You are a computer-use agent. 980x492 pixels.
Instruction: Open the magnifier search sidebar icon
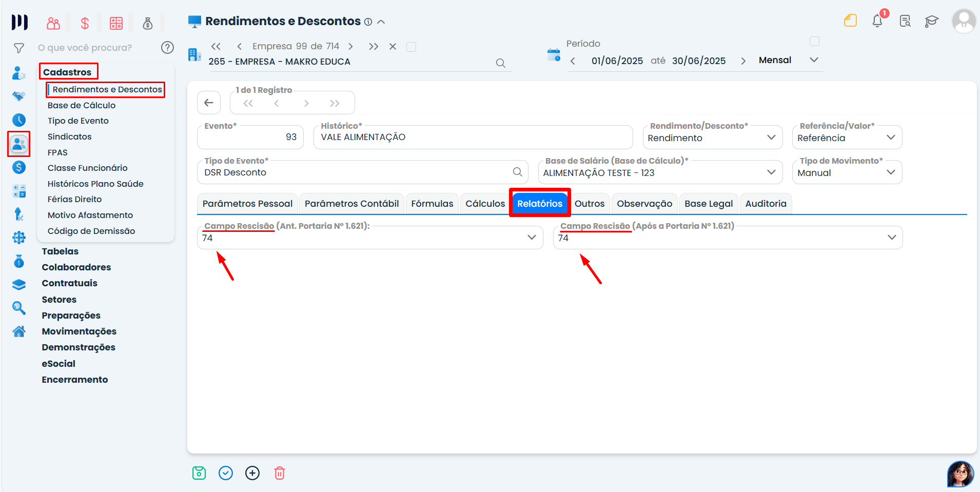19,308
